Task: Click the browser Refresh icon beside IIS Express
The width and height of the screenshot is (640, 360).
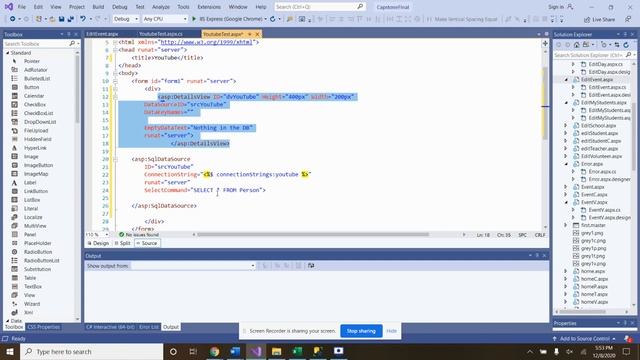Action: click(273, 19)
